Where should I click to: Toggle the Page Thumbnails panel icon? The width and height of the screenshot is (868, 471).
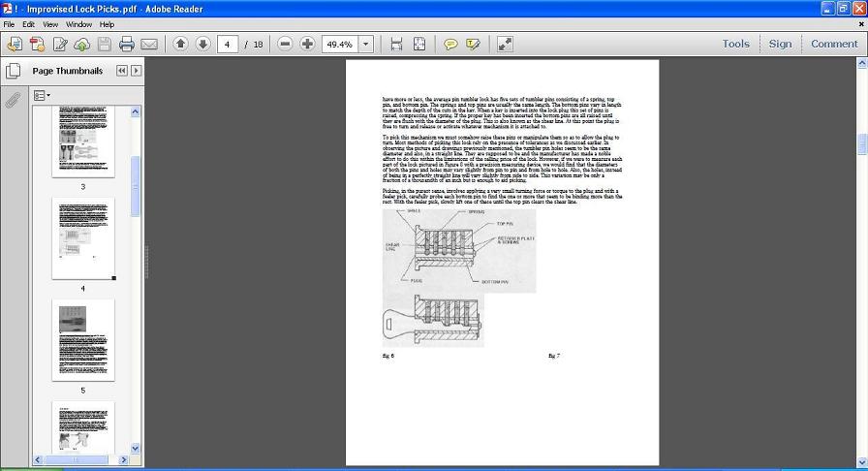point(14,71)
